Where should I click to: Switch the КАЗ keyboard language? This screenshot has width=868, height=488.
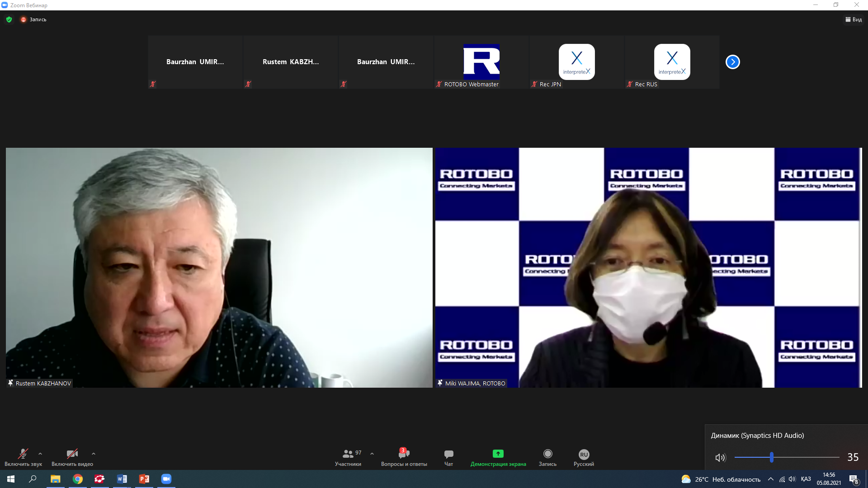coord(806,479)
